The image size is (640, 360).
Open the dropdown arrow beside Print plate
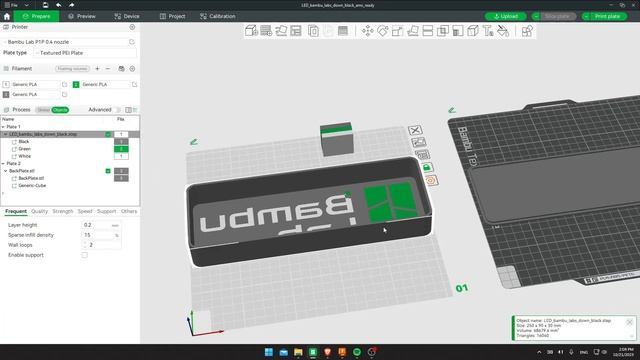586,16
